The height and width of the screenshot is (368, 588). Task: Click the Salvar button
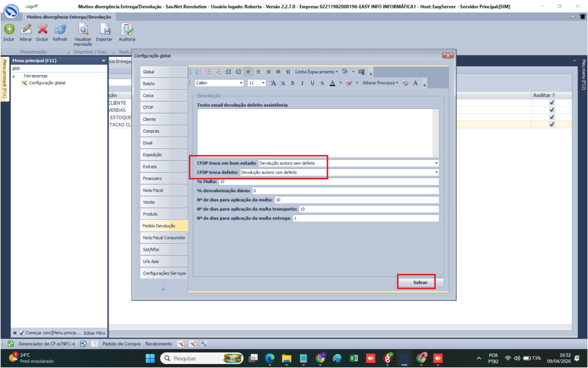point(420,282)
